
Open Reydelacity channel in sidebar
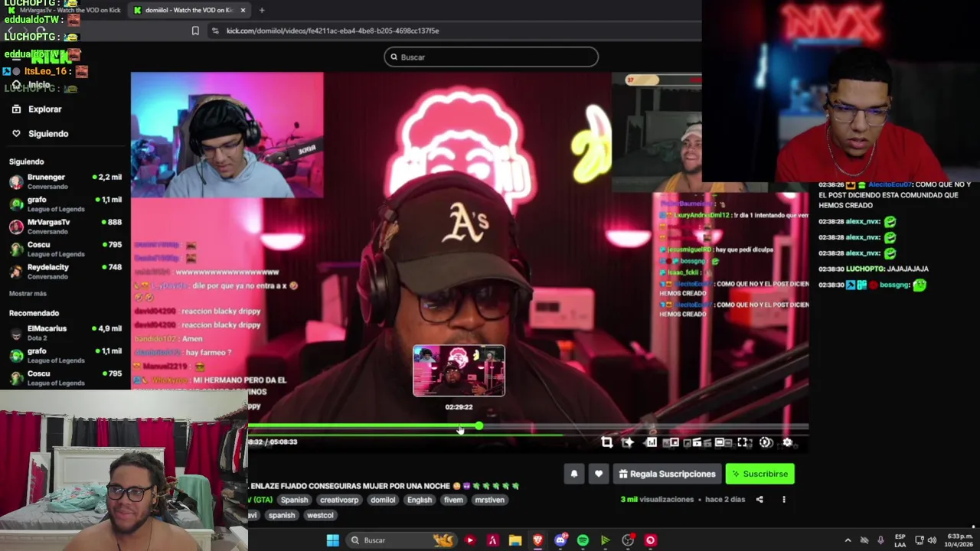pos(65,272)
